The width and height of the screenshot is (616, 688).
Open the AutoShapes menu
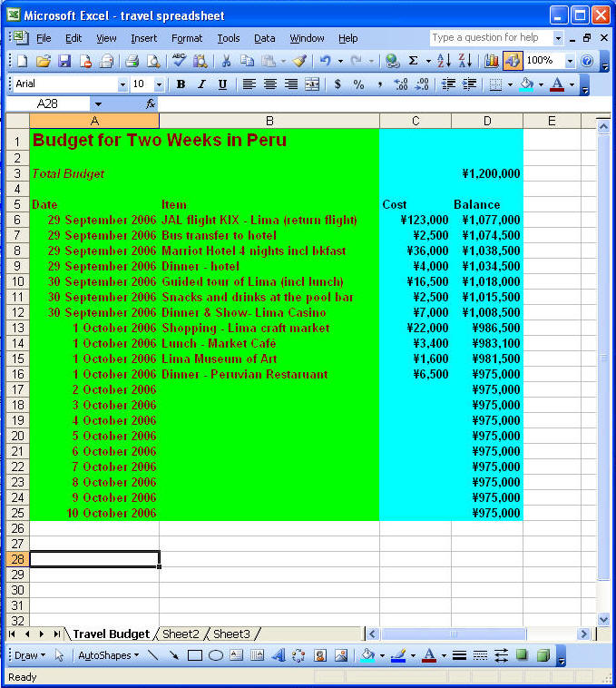point(108,655)
